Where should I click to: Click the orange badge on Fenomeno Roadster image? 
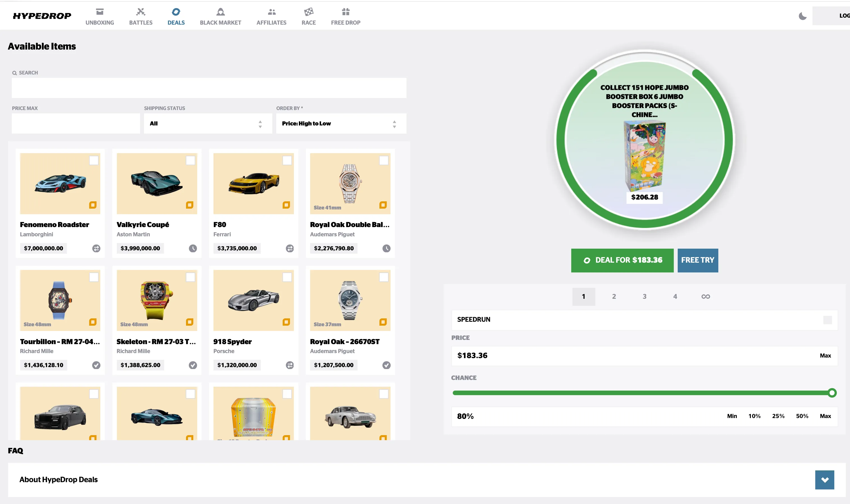pos(93,205)
